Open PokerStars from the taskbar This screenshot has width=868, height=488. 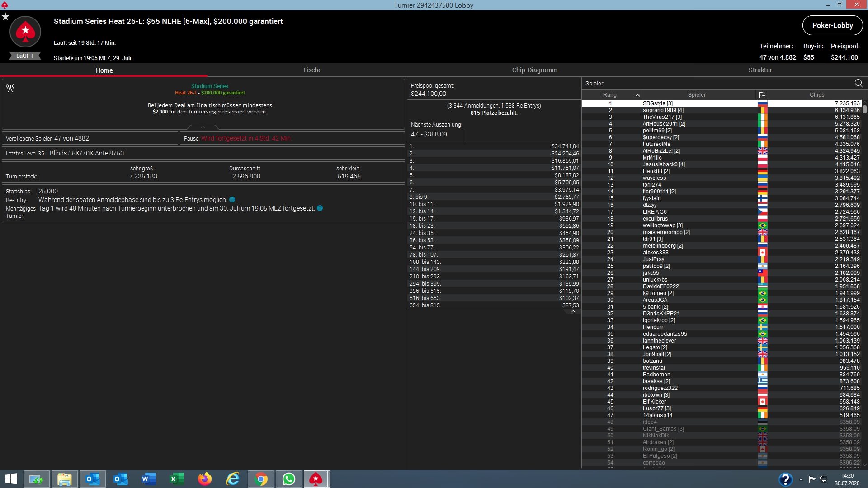(x=316, y=479)
